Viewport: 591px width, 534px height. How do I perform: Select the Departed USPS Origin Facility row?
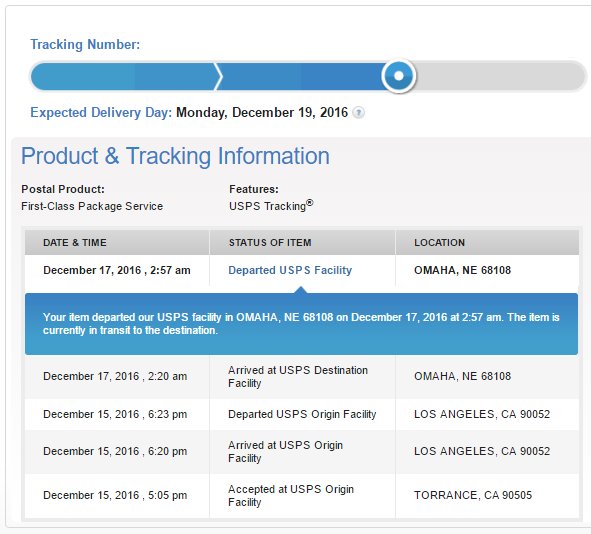coord(302,414)
